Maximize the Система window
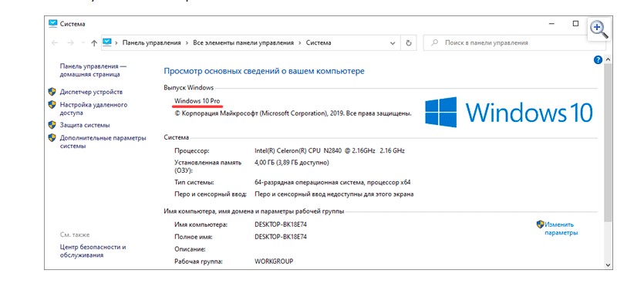The height and width of the screenshot is (287, 644). (x=575, y=24)
